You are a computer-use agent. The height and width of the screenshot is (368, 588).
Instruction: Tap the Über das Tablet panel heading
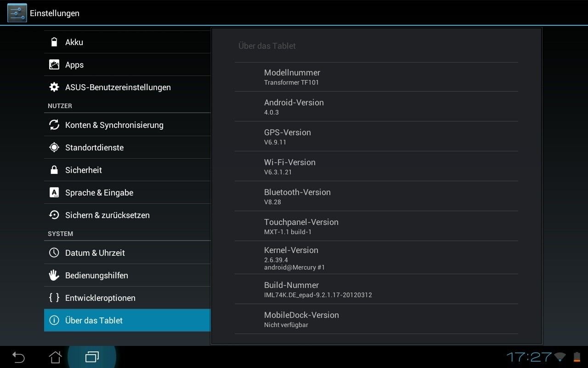coord(267,46)
